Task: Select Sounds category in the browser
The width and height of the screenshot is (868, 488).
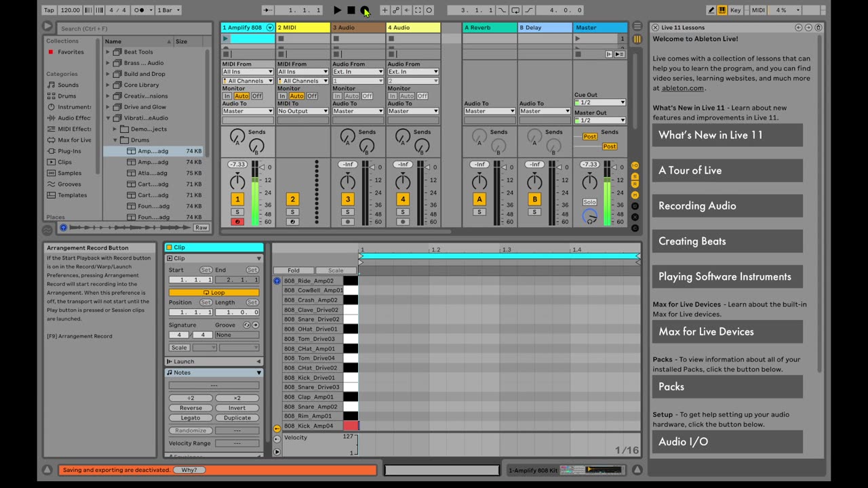Action: click(67, 85)
